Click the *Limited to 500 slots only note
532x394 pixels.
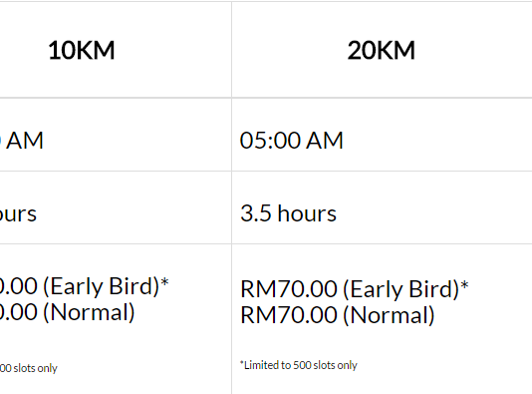[299, 365]
